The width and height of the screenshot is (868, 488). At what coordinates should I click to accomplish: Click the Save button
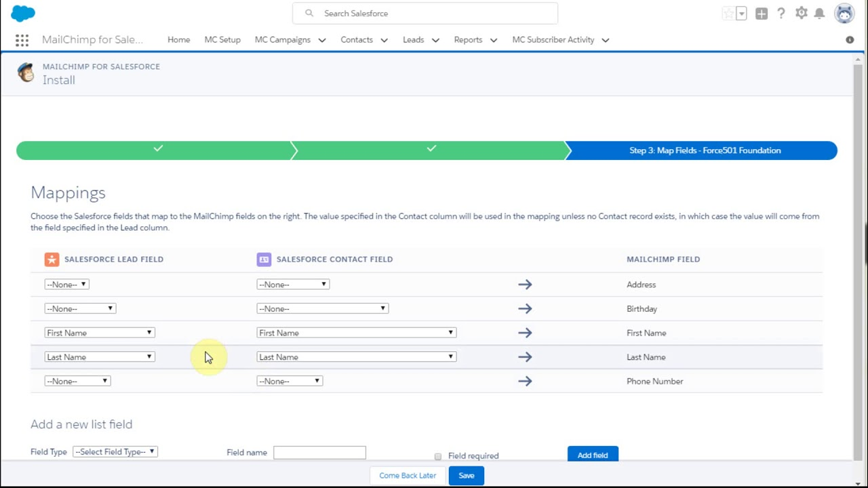point(467,476)
